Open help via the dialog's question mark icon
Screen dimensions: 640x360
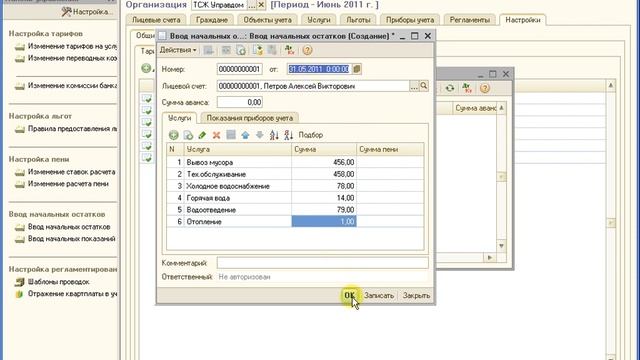click(x=307, y=50)
